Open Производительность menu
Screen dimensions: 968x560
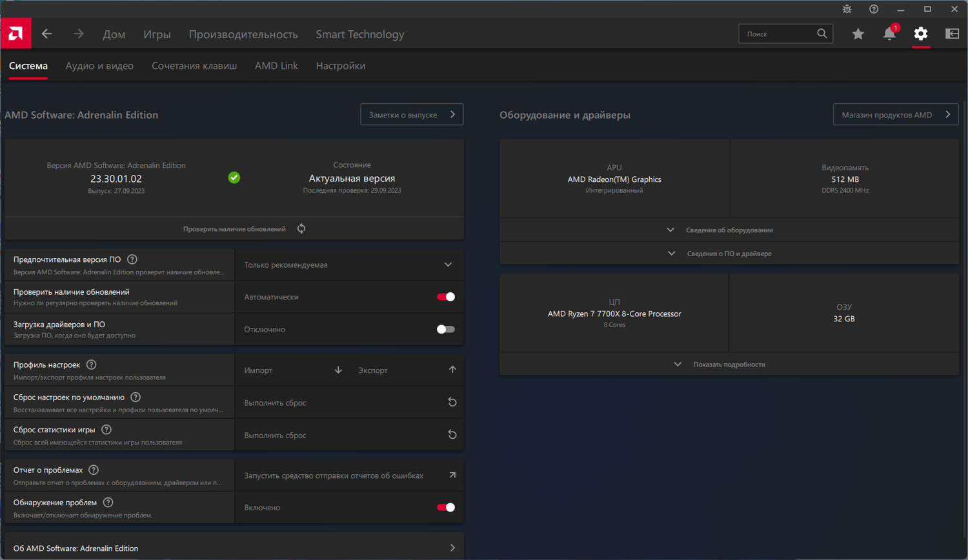coord(243,34)
